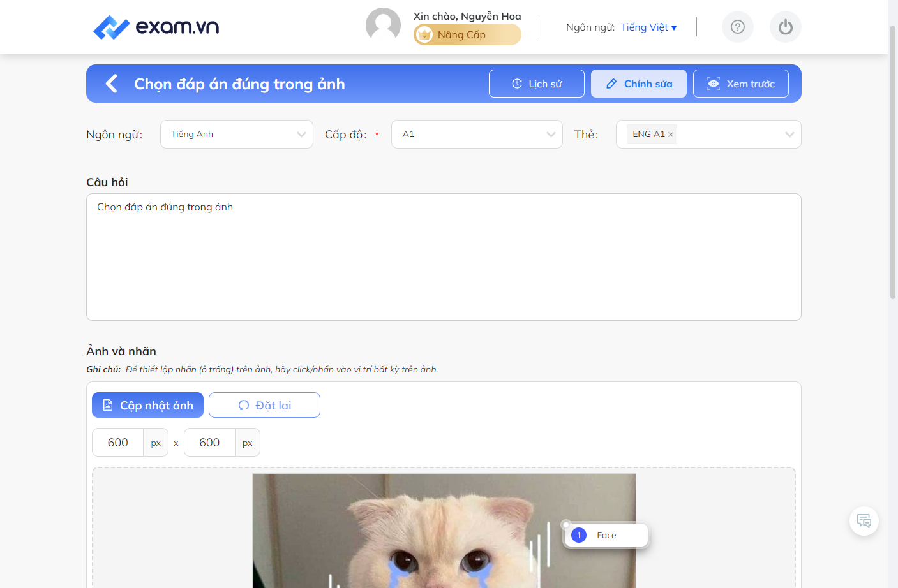898x588 pixels.
Task: Go back using the left arrow
Action: 112,84
